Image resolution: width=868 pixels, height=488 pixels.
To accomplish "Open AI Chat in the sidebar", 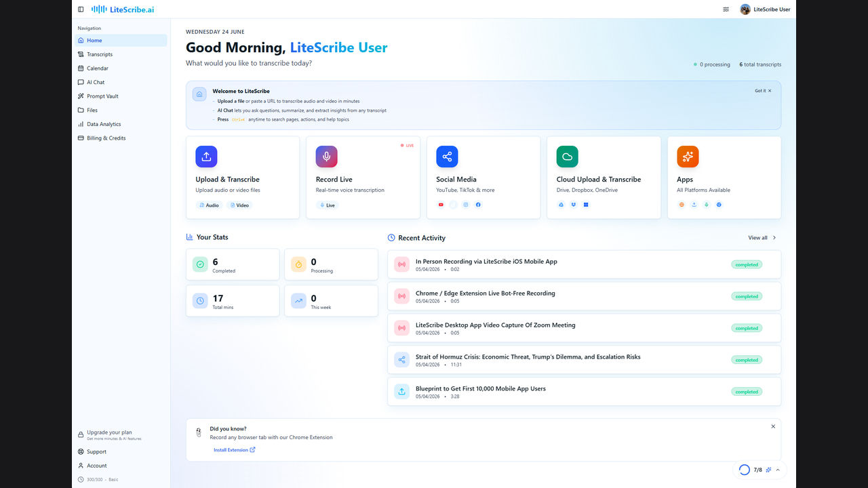I will tap(121, 82).
